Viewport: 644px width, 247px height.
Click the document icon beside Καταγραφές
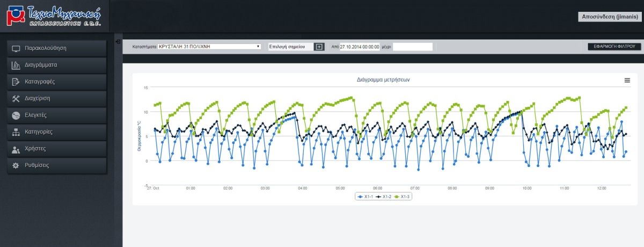click(x=16, y=82)
